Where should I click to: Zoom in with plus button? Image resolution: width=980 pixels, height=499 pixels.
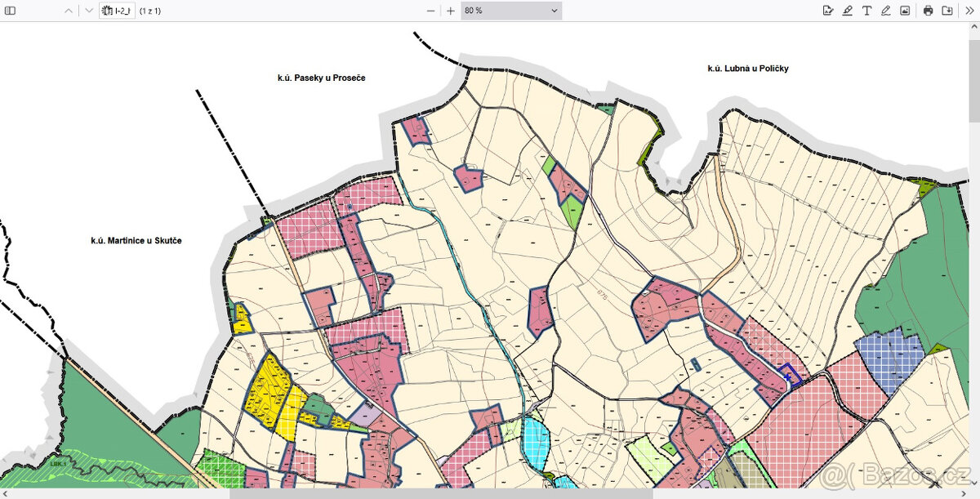451,11
